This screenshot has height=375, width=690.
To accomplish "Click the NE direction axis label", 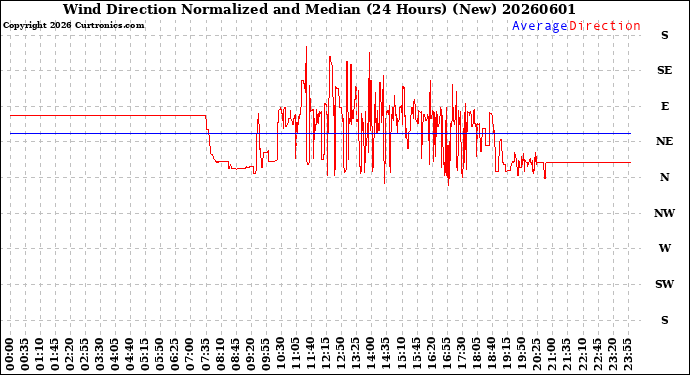I will pyautogui.click(x=664, y=141).
